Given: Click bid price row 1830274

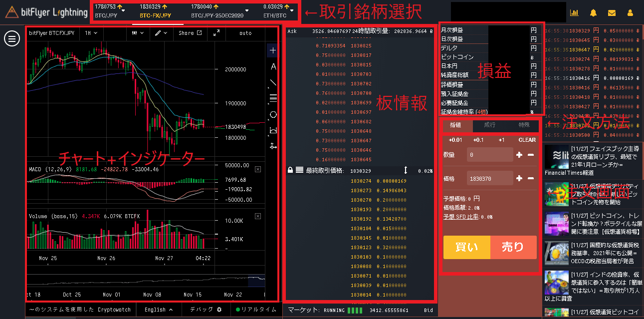Looking at the screenshot, I should click(x=361, y=181).
